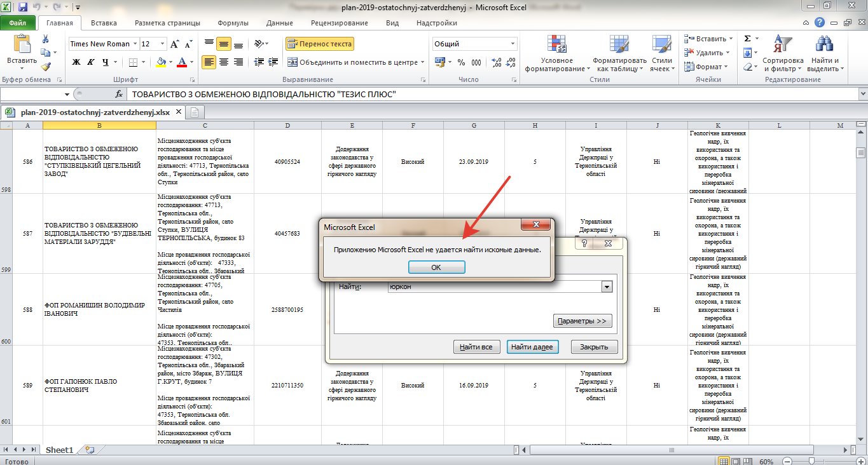Toggle Перенос текста wrap text
Image resolution: width=868 pixels, height=465 pixels.
coord(319,44)
